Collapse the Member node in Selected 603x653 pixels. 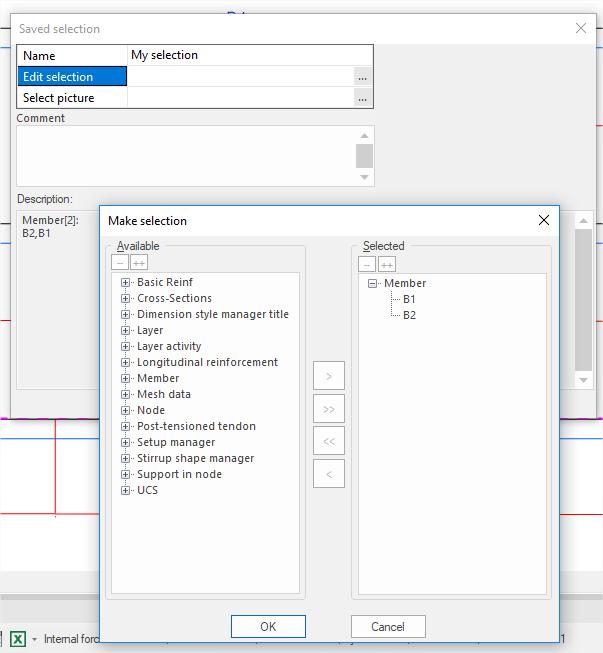[373, 284]
